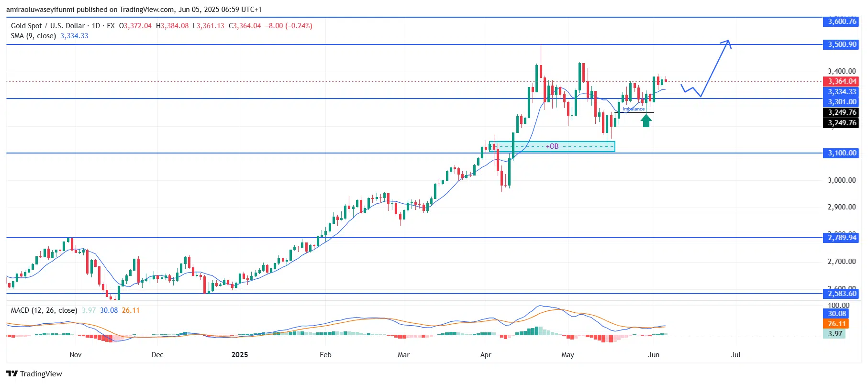Viewport: 868px width, 384px height.
Task: Click the orange 26.11 value in MACD legend
Action: click(x=131, y=310)
